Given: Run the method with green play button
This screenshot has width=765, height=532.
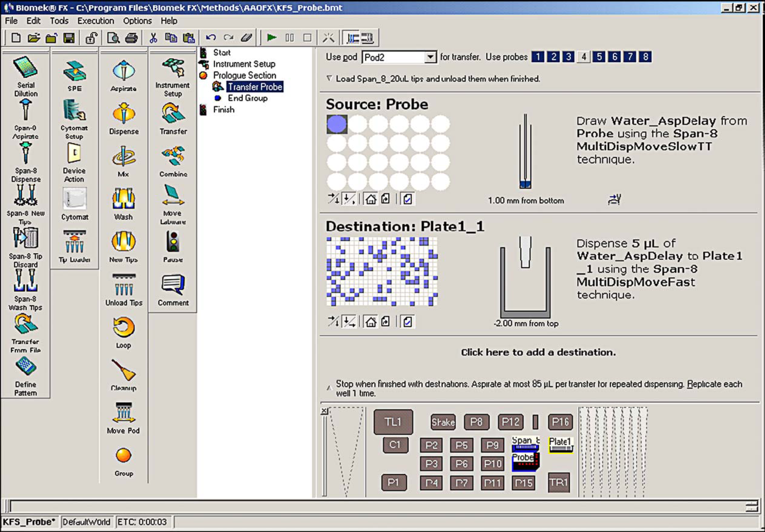Looking at the screenshot, I should pos(272,37).
